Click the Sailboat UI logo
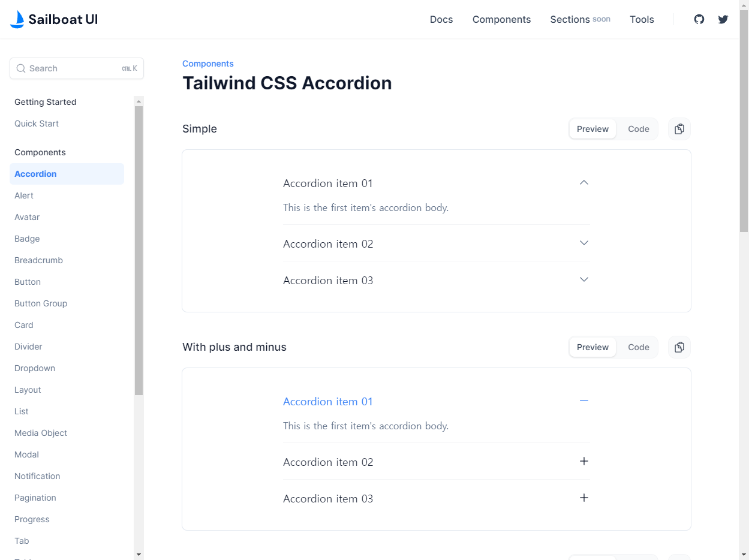The image size is (749, 560). pos(54,19)
